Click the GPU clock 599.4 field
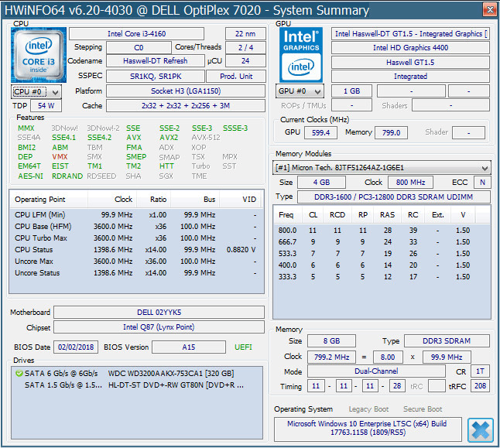Image resolution: width=500 pixels, height=448 pixels. [x=320, y=132]
